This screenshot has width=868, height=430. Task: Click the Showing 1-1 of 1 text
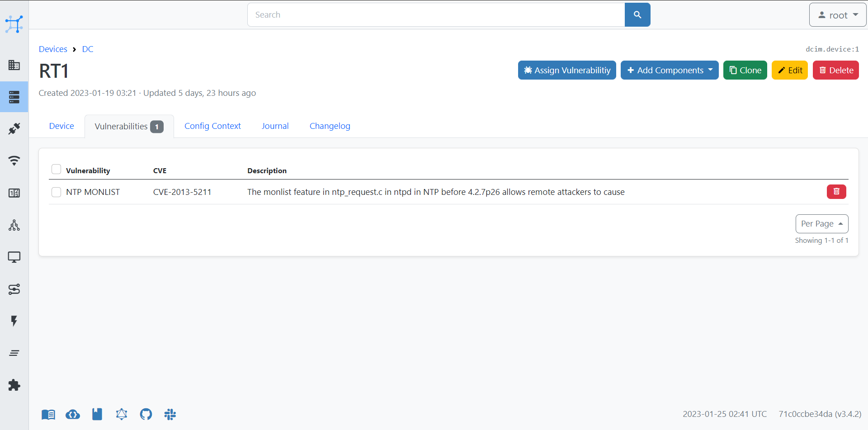click(x=822, y=241)
